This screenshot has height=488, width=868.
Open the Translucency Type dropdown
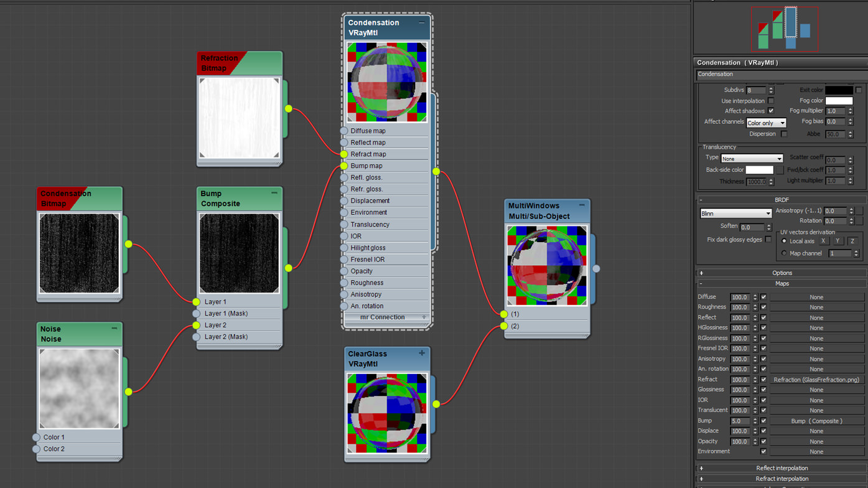click(752, 159)
